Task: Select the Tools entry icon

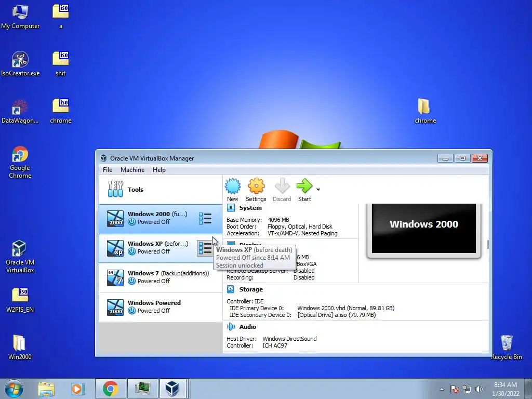Action: pyautogui.click(x=115, y=189)
